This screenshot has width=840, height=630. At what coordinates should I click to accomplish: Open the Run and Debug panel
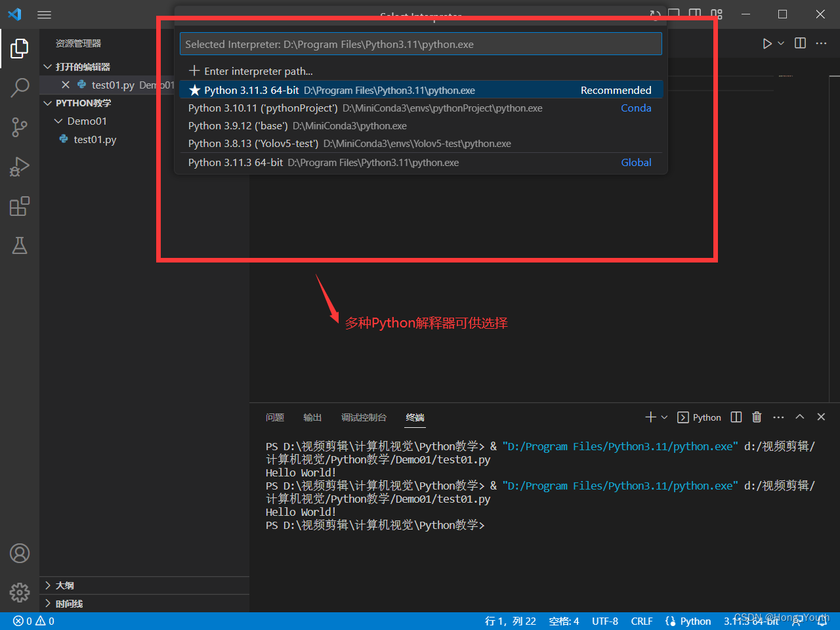tap(20, 167)
